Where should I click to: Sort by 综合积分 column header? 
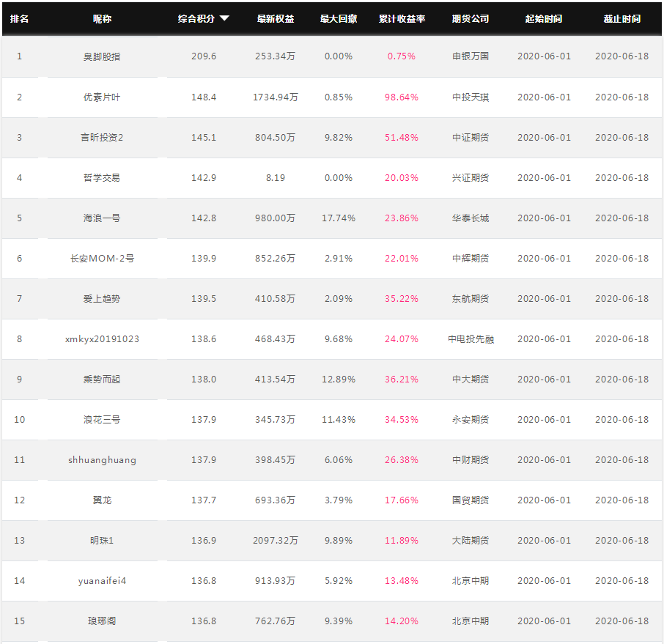tap(196, 18)
